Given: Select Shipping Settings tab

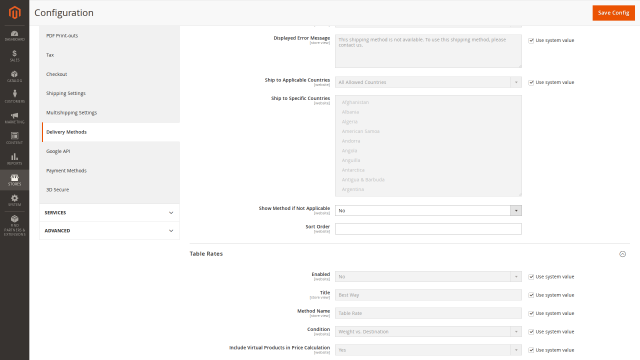Looking at the screenshot, I should (x=110, y=93).
